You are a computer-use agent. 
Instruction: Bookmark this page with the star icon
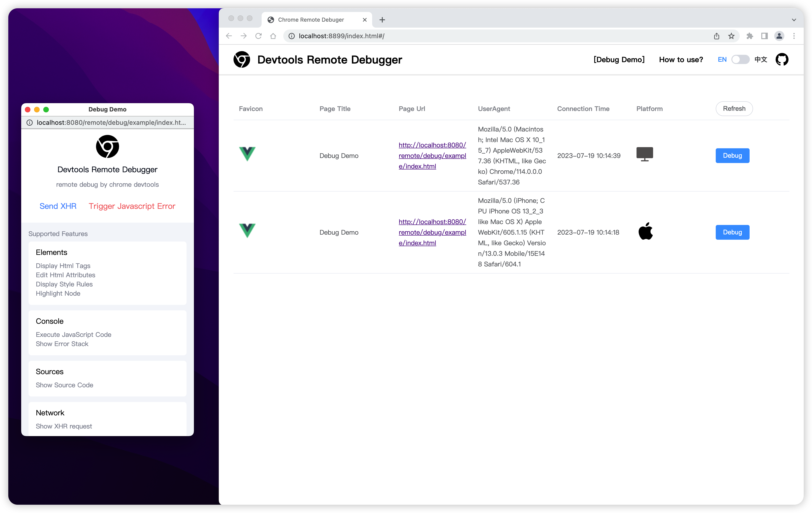(x=731, y=36)
